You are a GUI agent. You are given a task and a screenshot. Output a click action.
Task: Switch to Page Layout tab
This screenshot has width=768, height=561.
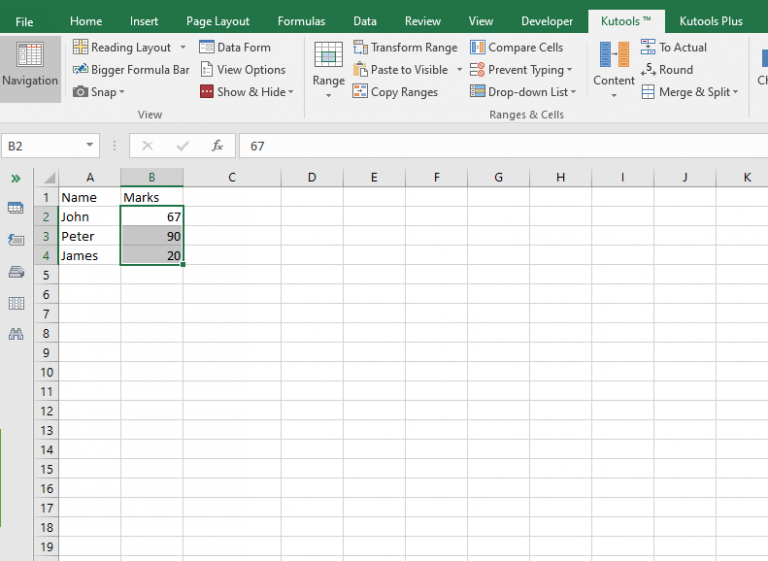[x=217, y=21]
